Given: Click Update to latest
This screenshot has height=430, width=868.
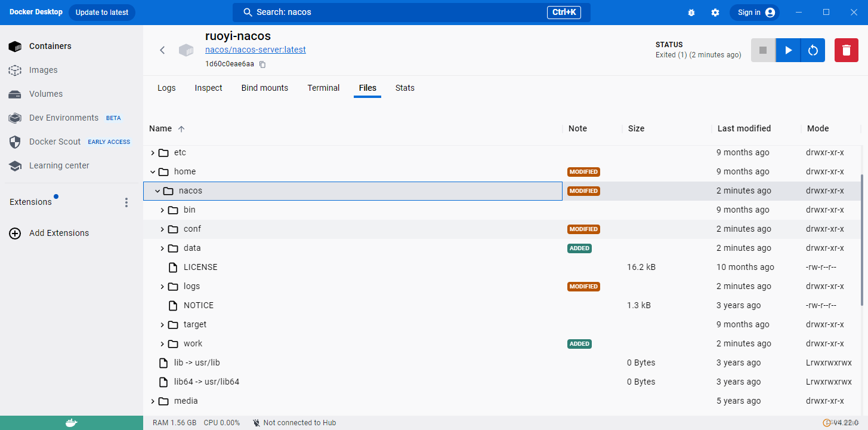Looking at the screenshot, I should click(101, 12).
